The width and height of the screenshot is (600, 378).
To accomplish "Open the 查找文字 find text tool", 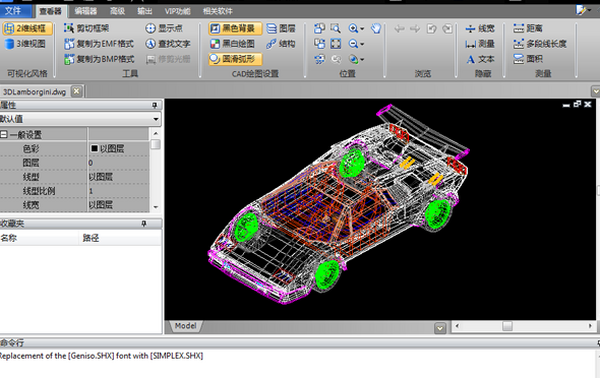I will (x=168, y=44).
